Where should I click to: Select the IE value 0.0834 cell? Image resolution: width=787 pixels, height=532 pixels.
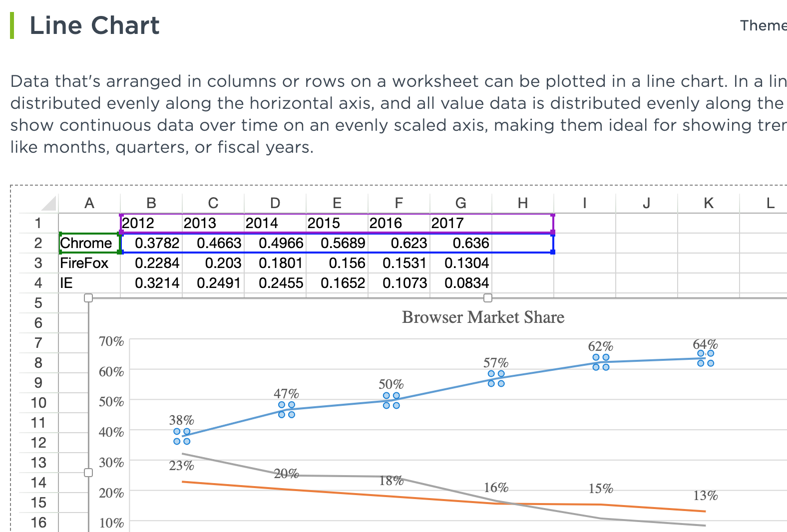coord(461,283)
